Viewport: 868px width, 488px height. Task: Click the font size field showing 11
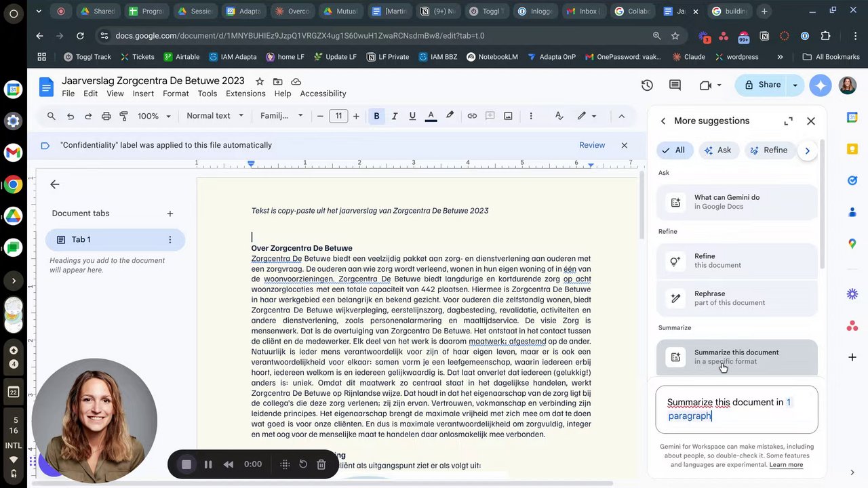tap(338, 116)
